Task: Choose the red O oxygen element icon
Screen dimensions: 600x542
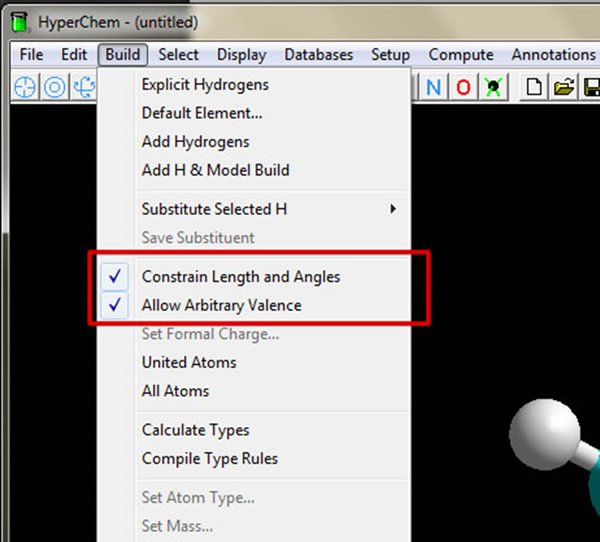Action: (463, 87)
